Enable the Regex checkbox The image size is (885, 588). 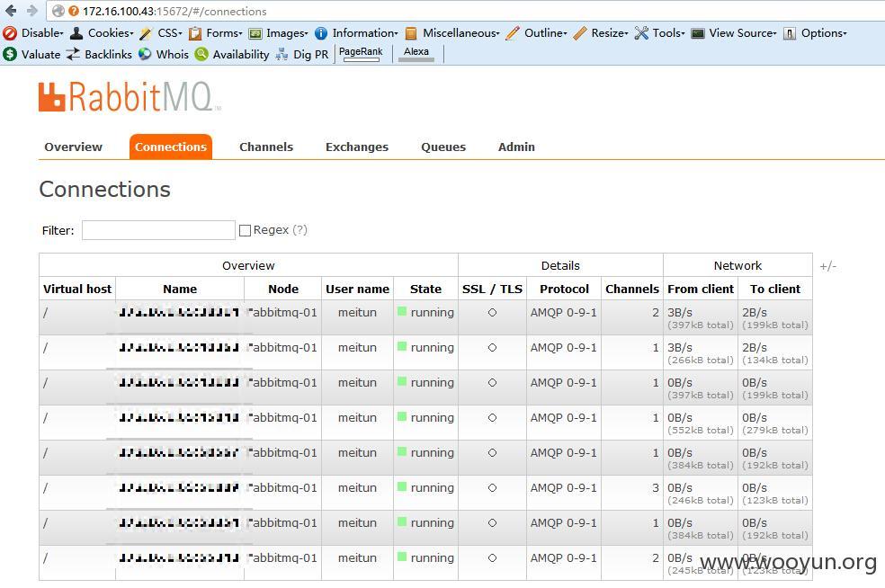(245, 230)
